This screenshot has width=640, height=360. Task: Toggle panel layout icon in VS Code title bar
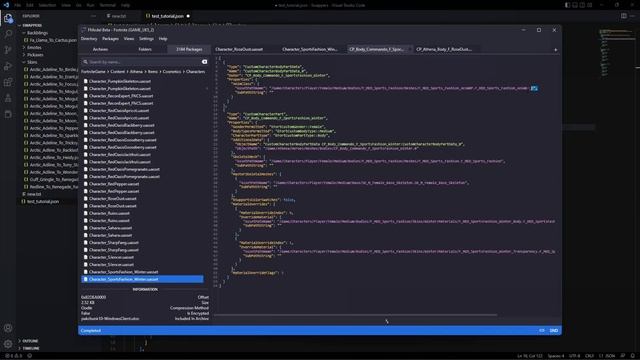click(x=575, y=5)
